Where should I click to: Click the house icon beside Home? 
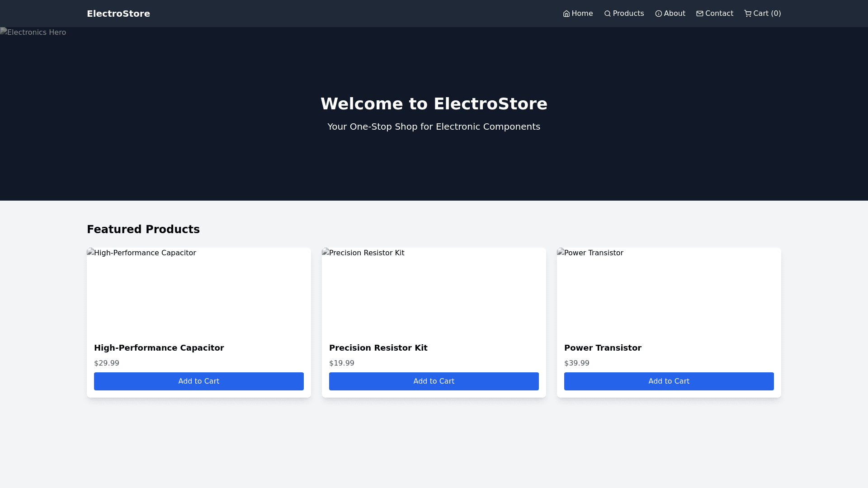pos(566,14)
